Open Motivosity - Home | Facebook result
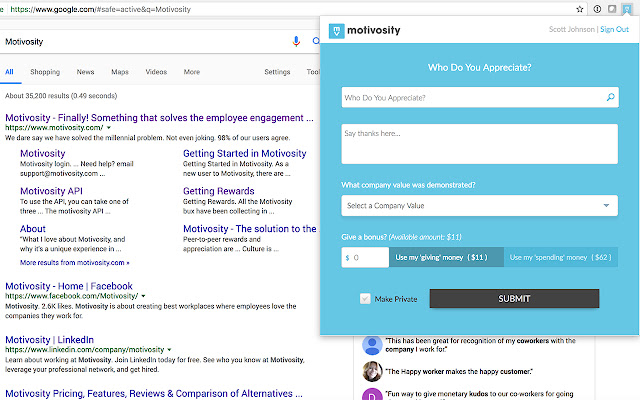This screenshot has height=400, width=640. coord(69,286)
